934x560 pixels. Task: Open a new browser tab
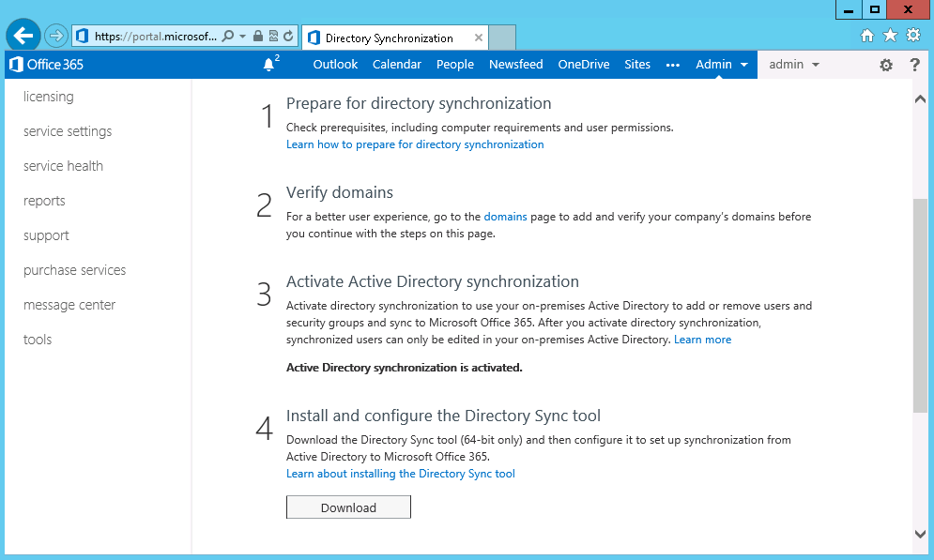coord(502,38)
